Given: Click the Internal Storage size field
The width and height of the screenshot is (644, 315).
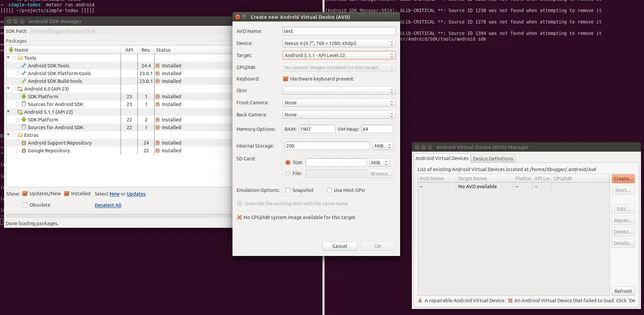Looking at the screenshot, I should click(x=327, y=146).
